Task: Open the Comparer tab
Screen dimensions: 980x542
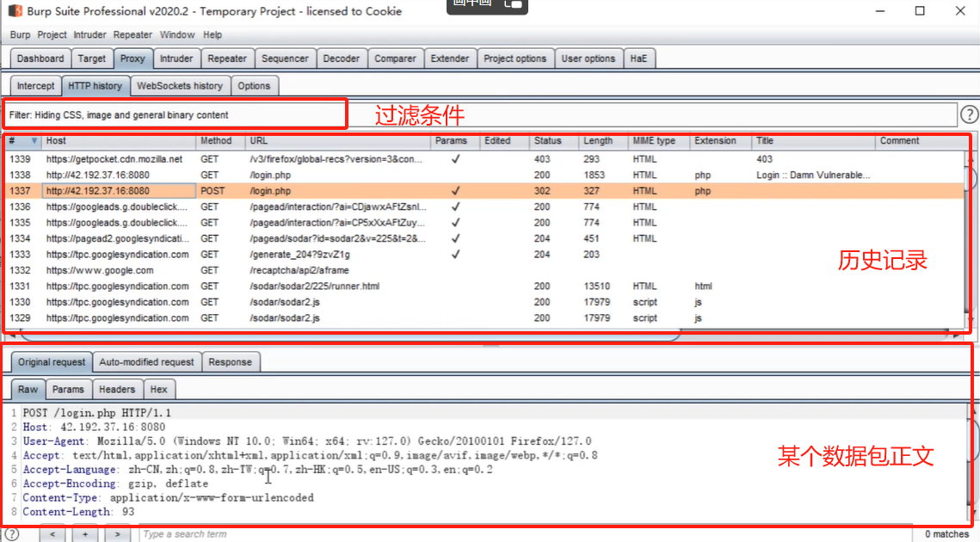Action: point(395,59)
